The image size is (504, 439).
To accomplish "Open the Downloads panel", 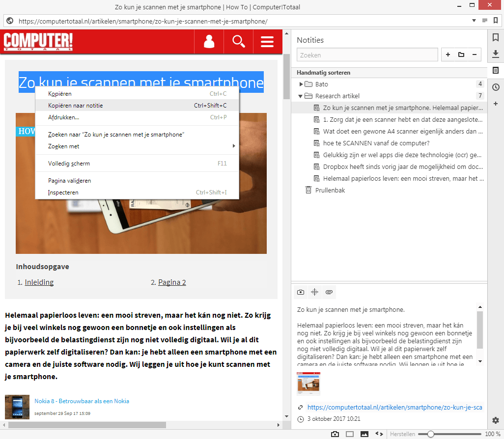I will (x=496, y=53).
